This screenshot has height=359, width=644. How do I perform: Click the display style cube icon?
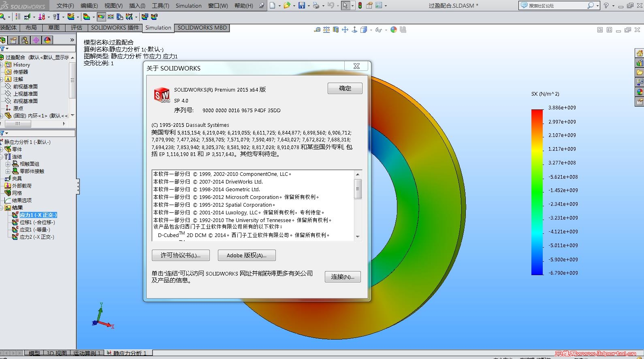(x=363, y=30)
